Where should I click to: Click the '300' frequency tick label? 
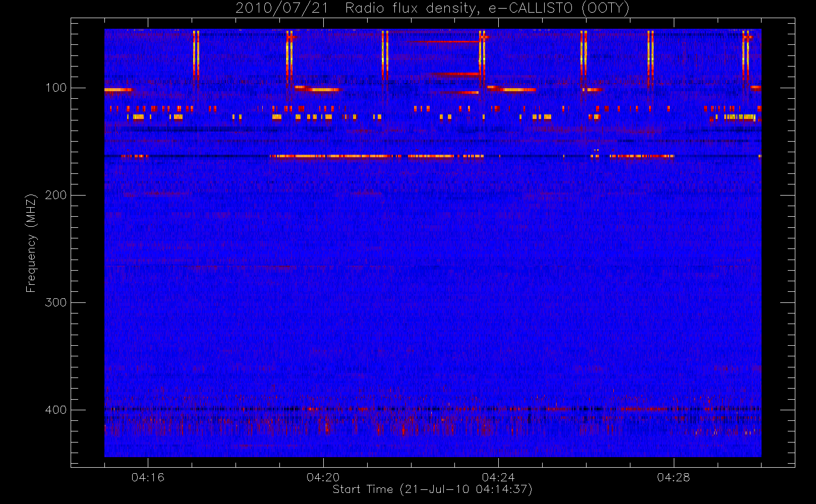point(55,302)
